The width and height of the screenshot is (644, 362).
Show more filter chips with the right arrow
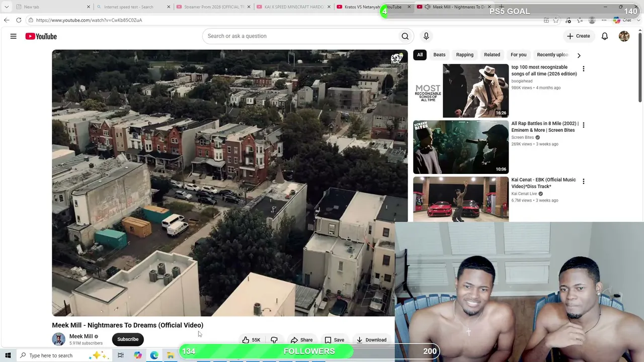tap(579, 55)
